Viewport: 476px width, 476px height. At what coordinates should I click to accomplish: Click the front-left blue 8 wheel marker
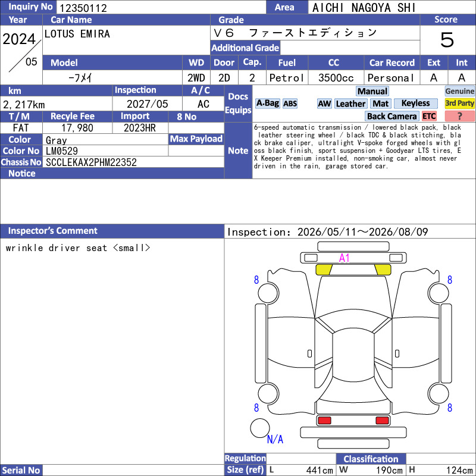pos(256,280)
